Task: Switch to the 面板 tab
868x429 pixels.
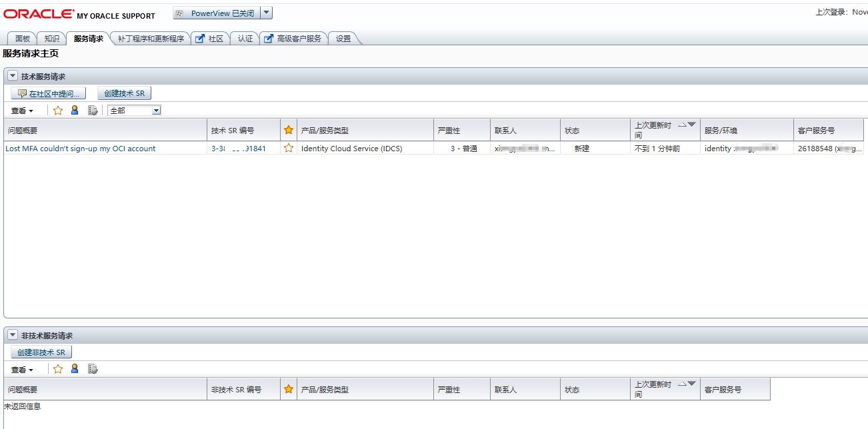Action: point(23,39)
